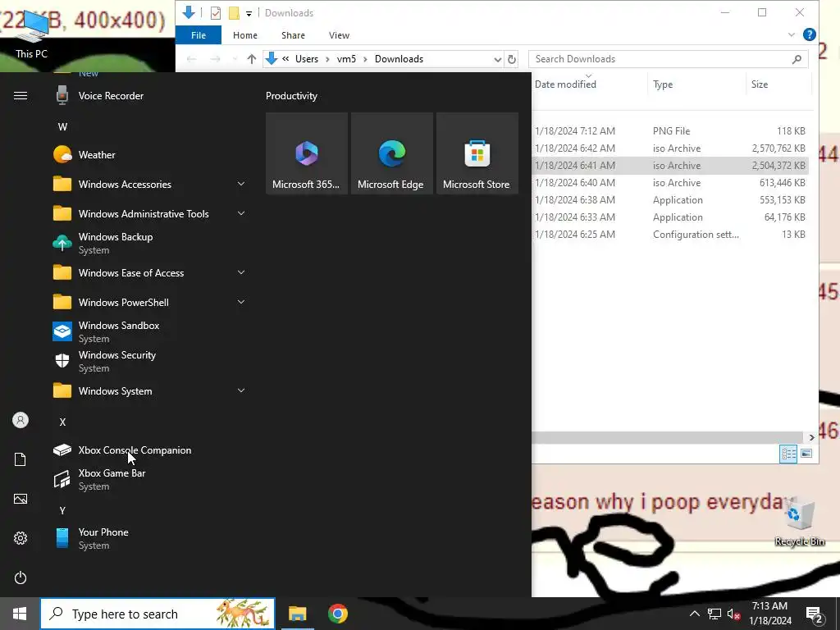Open Windows Security

[x=150, y=361]
